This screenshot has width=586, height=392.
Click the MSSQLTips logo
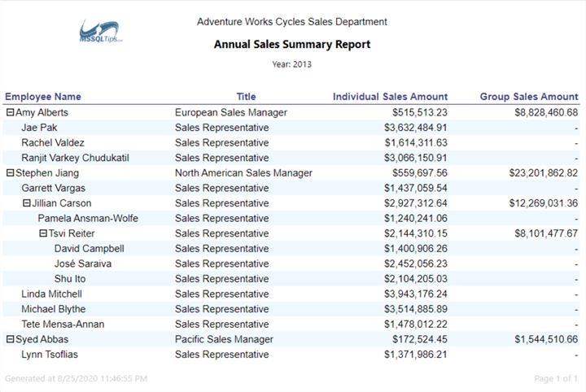tap(100, 32)
